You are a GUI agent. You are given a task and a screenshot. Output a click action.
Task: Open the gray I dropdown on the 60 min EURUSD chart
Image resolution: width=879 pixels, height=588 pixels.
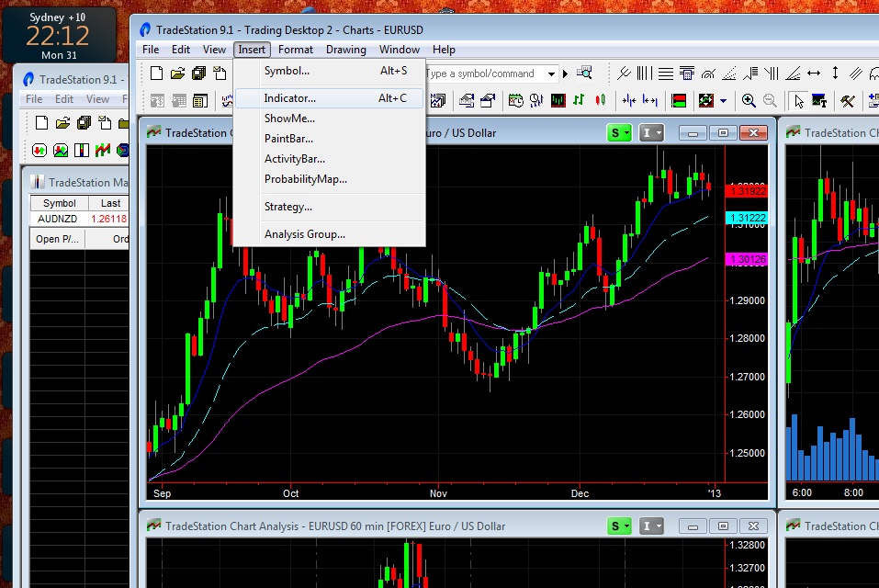(x=651, y=526)
